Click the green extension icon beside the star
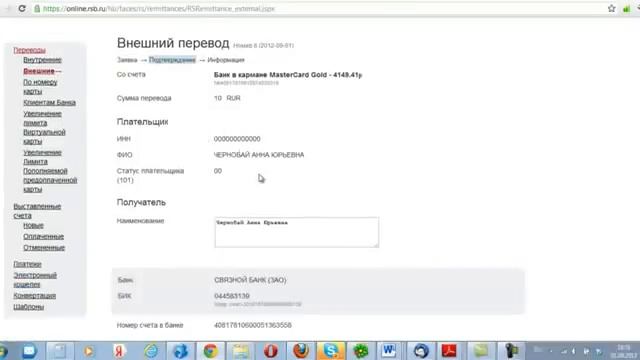Screen dimensions: 640x360 click(627, 9)
